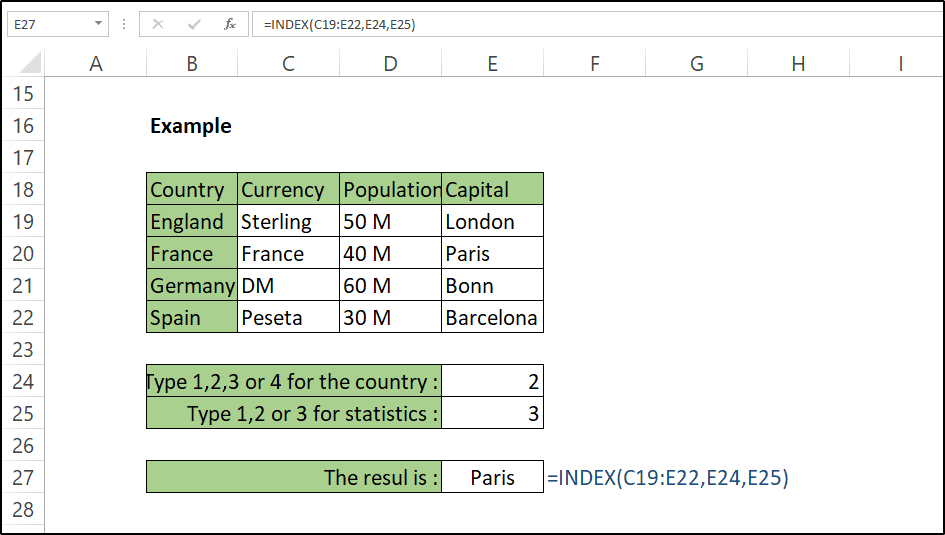Click the Enter checkmark formula bar icon
Viewport: 945px width, 535px height.
(194, 24)
